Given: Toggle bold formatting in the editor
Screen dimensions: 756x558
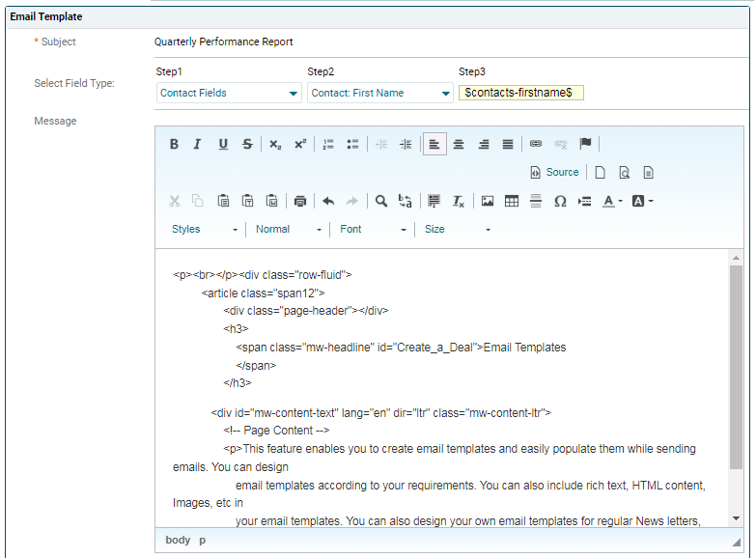Looking at the screenshot, I should click(x=174, y=144).
